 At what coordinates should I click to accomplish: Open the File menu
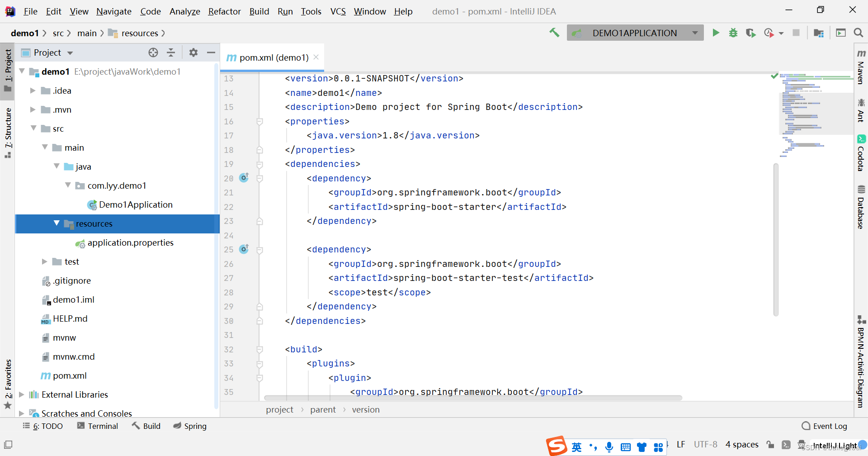(x=30, y=11)
